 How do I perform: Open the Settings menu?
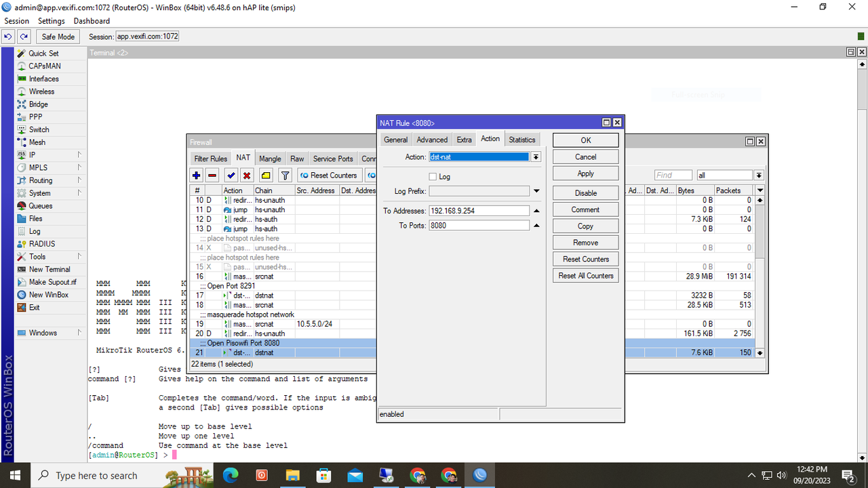pos(51,21)
